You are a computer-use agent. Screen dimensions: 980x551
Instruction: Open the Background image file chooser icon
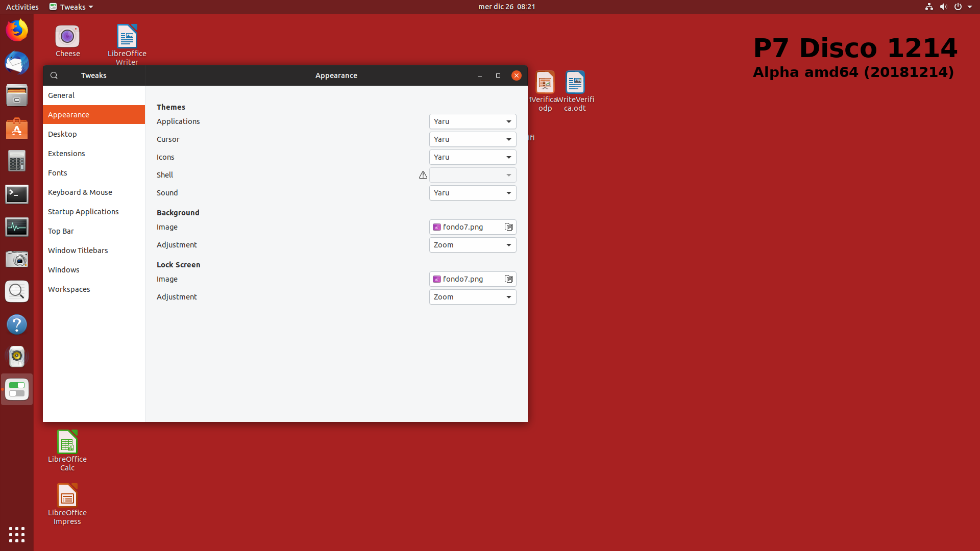508,227
